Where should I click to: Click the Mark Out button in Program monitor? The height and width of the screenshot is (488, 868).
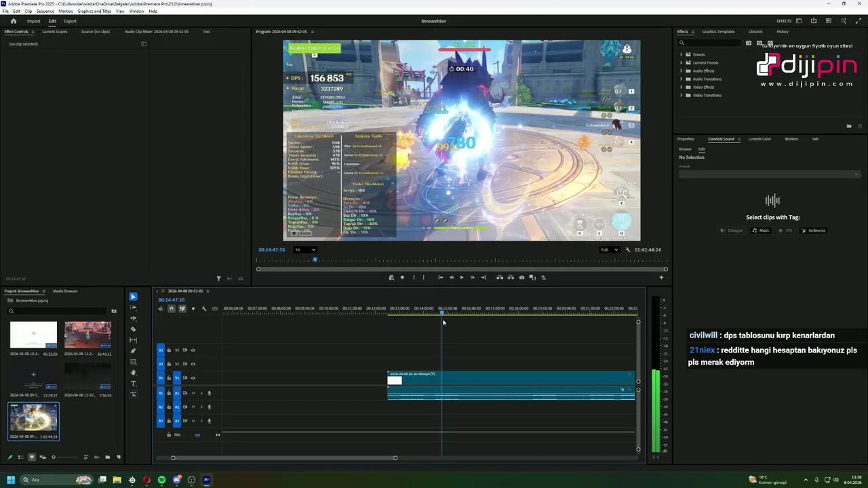point(424,277)
